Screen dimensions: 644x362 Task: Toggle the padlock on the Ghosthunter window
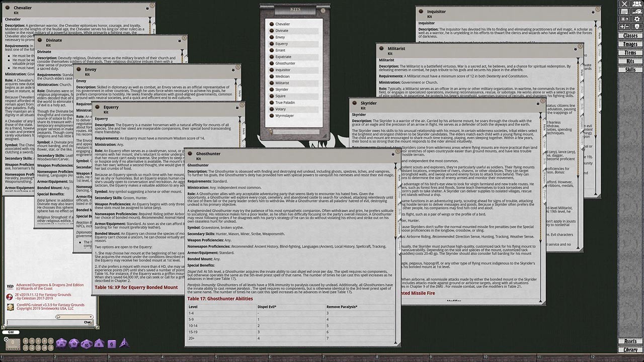pyautogui.click(x=393, y=154)
